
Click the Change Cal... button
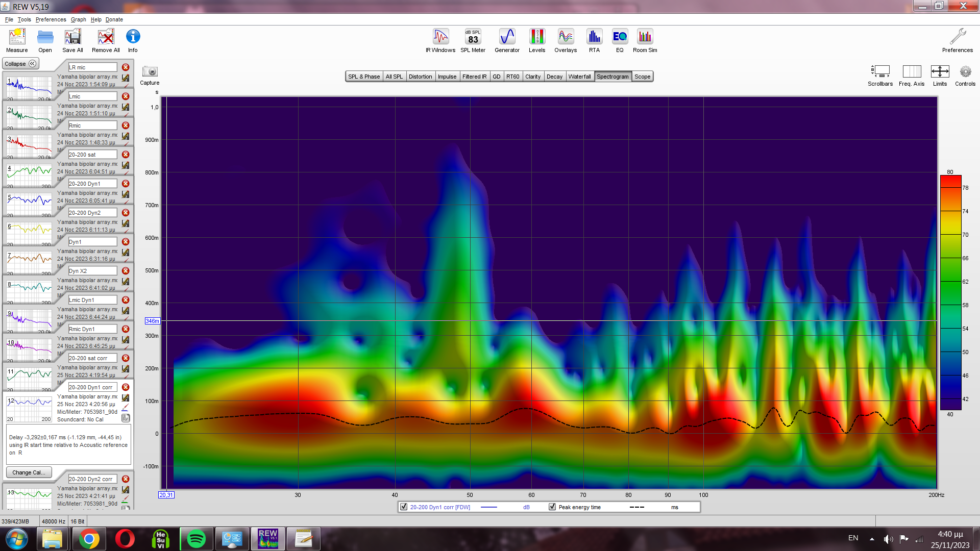pyautogui.click(x=29, y=472)
